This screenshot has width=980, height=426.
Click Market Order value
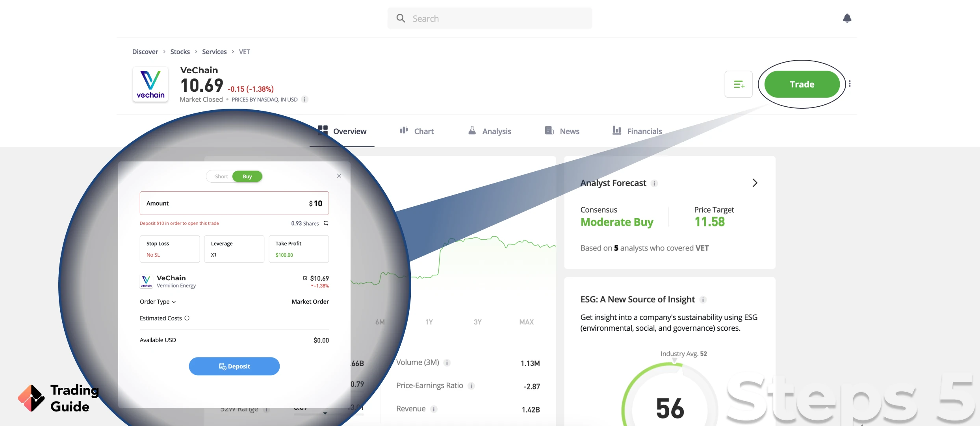[x=310, y=302]
